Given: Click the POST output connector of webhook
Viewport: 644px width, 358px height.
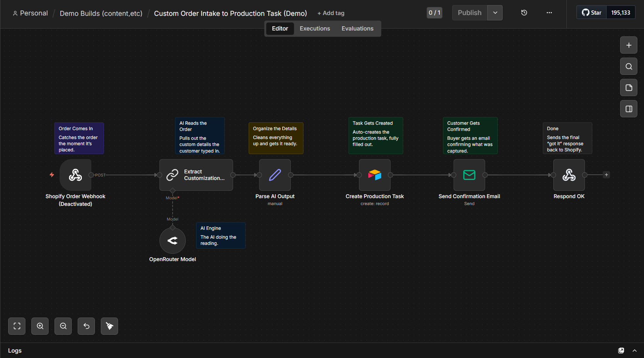Looking at the screenshot, I should coord(92,175).
